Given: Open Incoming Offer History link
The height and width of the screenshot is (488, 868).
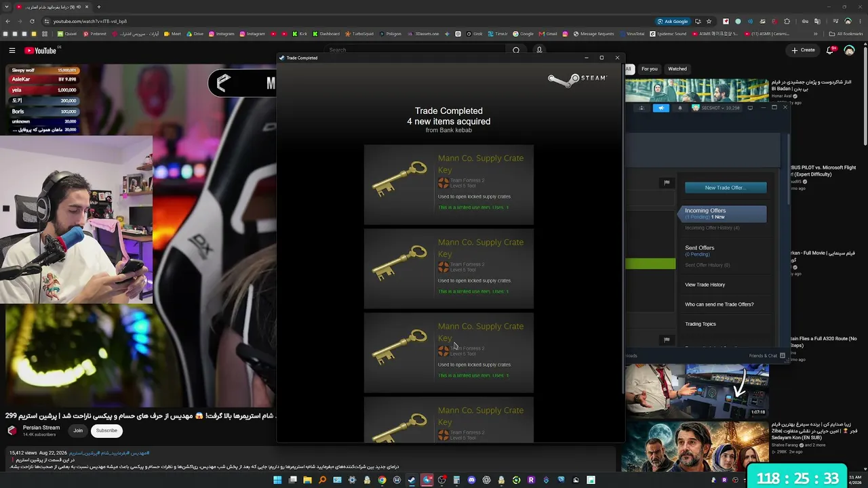Looking at the screenshot, I should 712,228.
